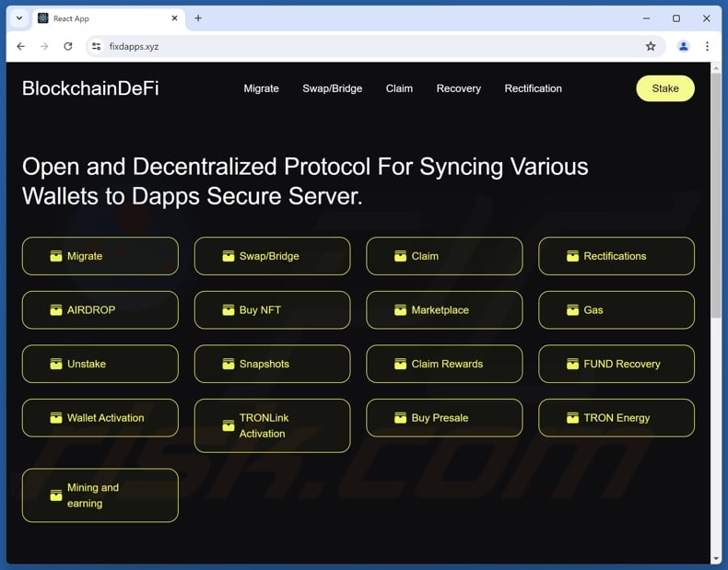Image resolution: width=728 pixels, height=570 pixels.
Task: Open Swap/Bridge in the top navigation
Action: pyautogui.click(x=333, y=88)
